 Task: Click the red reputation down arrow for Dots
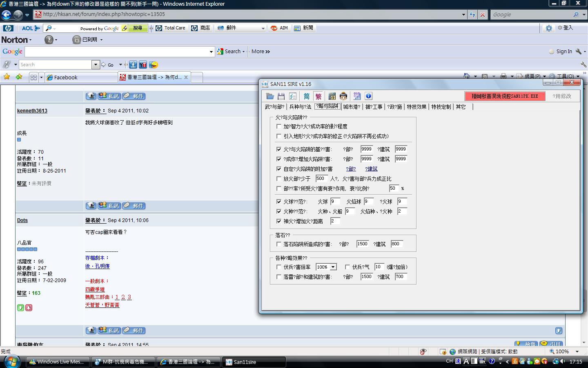pos(29,307)
